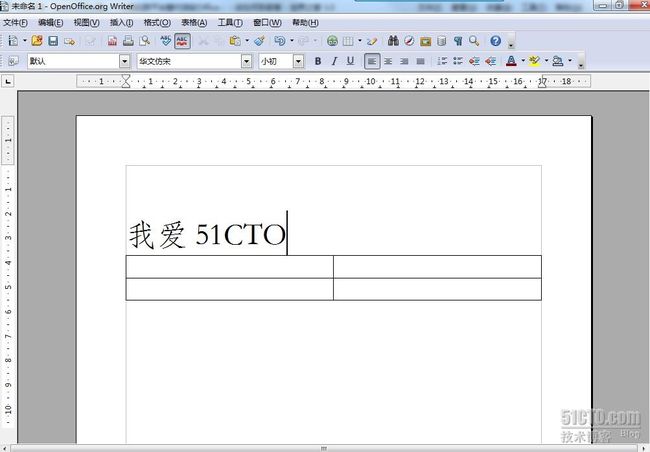Open the Navigator compass icon
The width and height of the screenshot is (650, 452).
tap(409, 41)
